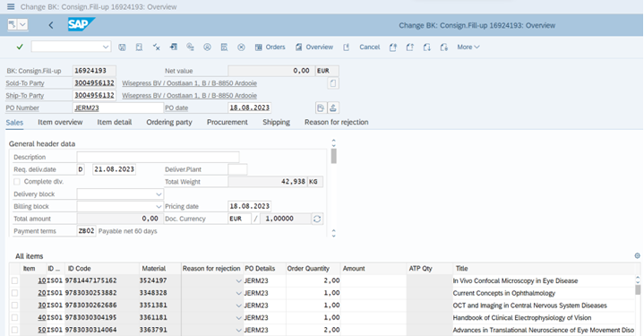Click the document icon right of Save
The height and width of the screenshot is (336, 644).
point(139,47)
